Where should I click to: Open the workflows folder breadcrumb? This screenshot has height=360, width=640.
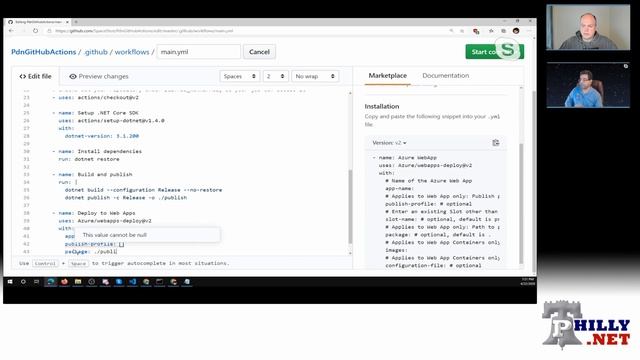tap(132, 52)
